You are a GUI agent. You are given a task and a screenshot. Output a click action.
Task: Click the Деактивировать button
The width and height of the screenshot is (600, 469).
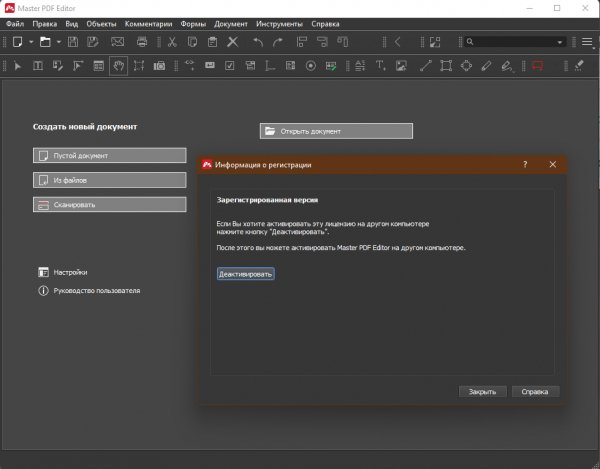[x=246, y=274]
